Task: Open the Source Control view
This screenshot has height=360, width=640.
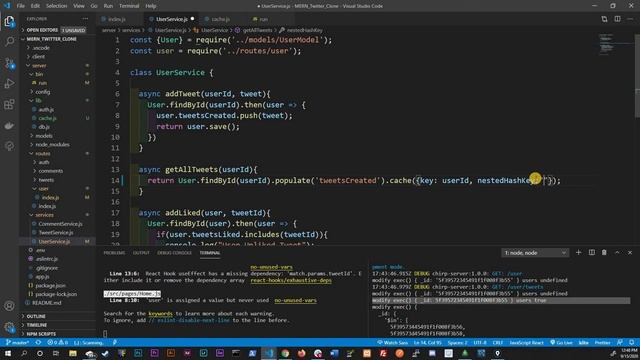Action: pyautogui.click(x=9, y=63)
